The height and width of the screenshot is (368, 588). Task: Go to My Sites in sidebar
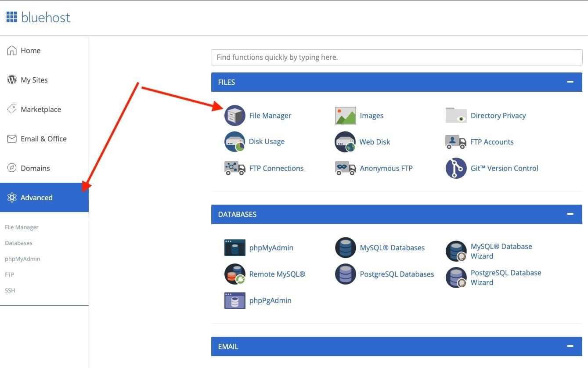point(34,80)
